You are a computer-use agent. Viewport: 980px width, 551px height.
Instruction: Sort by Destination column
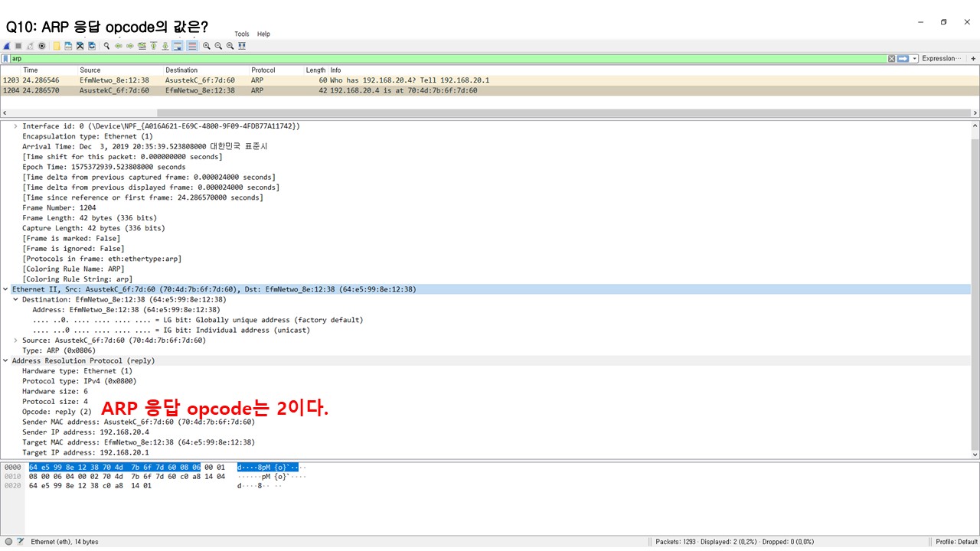tap(181, 70)
